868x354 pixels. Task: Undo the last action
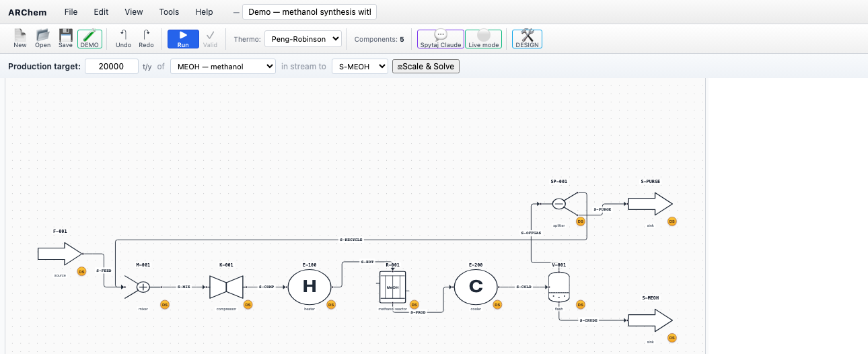[x=123, y=39]
